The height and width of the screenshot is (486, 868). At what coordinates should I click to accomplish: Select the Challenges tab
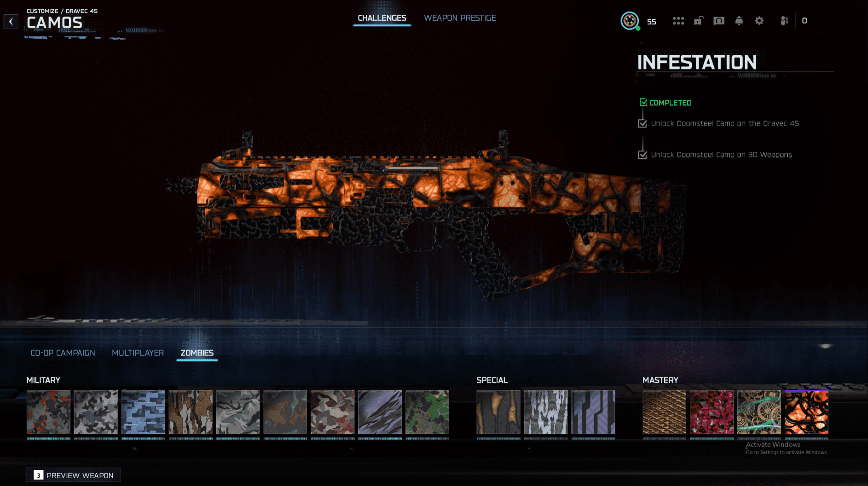click(x=382, y=18)
